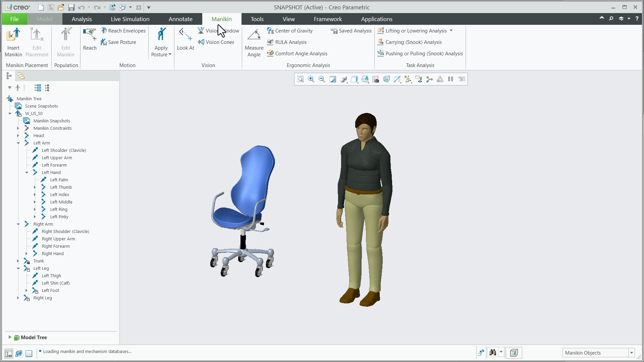Toggle the model tree panel icon in status bar

pyautogui.click(x=9, y=354)
